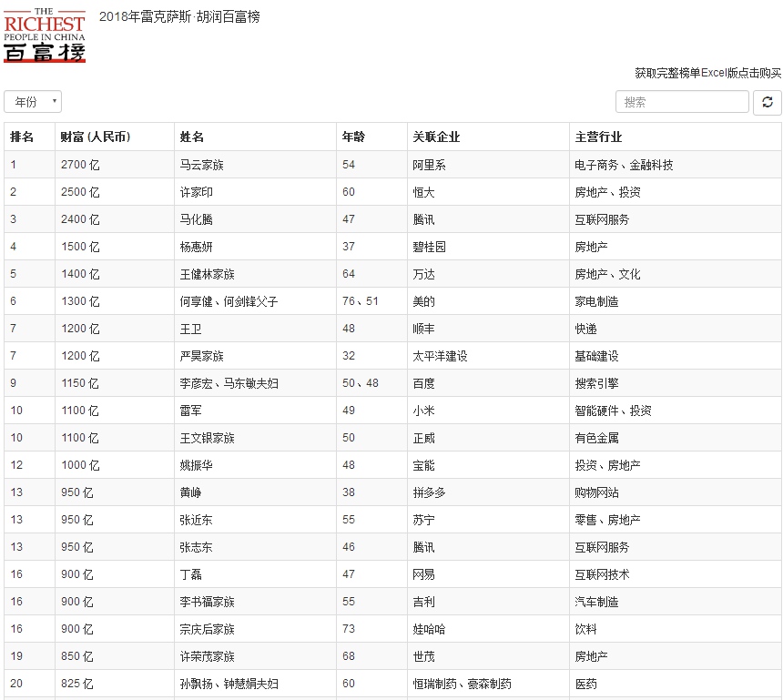Click the 搜索 search input field
This screenshot has width=783, height=700.
pos(681,101)
